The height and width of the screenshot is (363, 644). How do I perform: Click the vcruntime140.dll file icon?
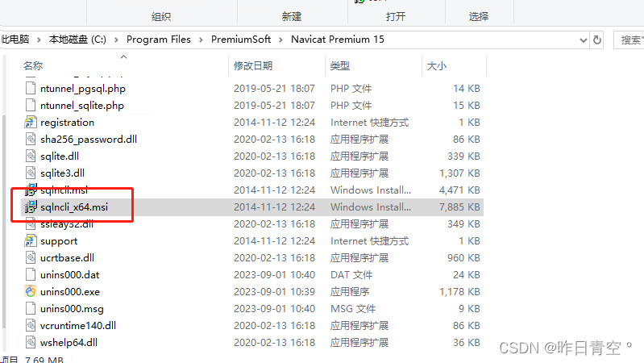(31, 326)
